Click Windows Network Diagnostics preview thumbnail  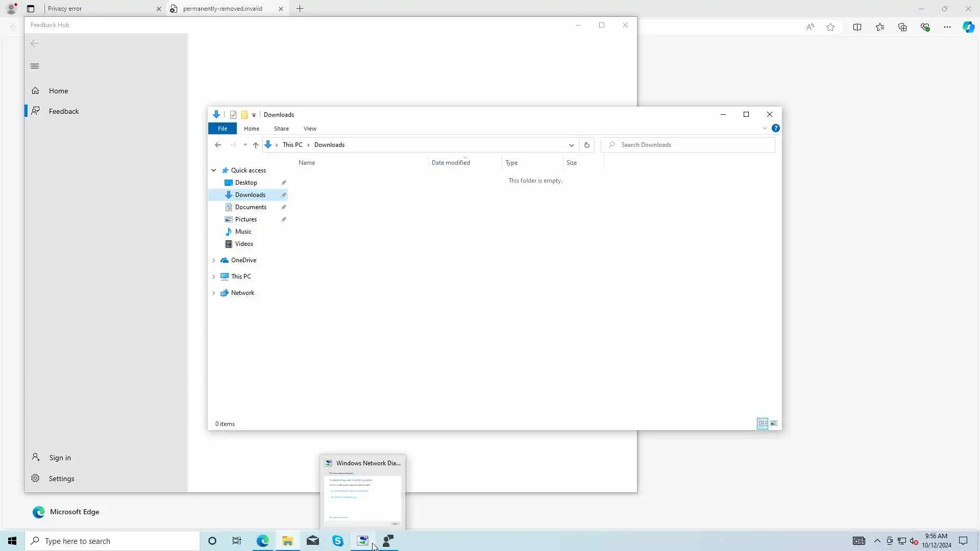coord(362,497)
